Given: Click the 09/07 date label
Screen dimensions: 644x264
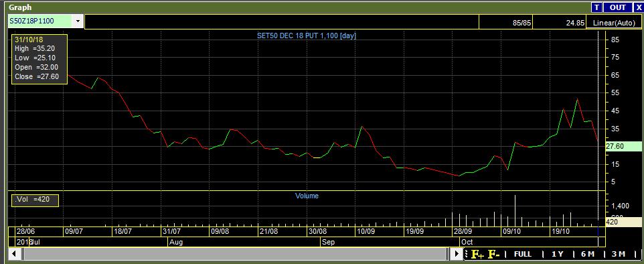Looking at the screenshot, I should pyautogui.click(x=74, y=232).
